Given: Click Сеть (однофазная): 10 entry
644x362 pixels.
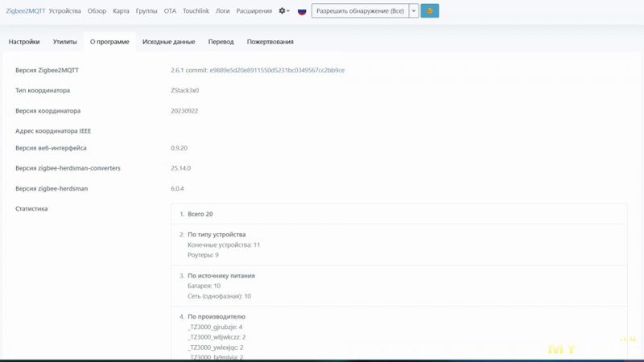Looking at the screenshot, I should (219, 296).
